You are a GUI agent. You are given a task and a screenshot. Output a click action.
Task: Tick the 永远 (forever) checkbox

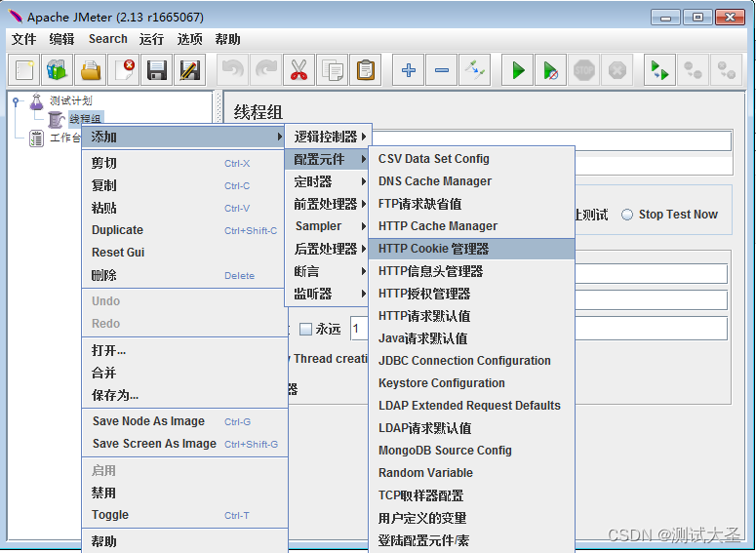[x=305, y=330]
